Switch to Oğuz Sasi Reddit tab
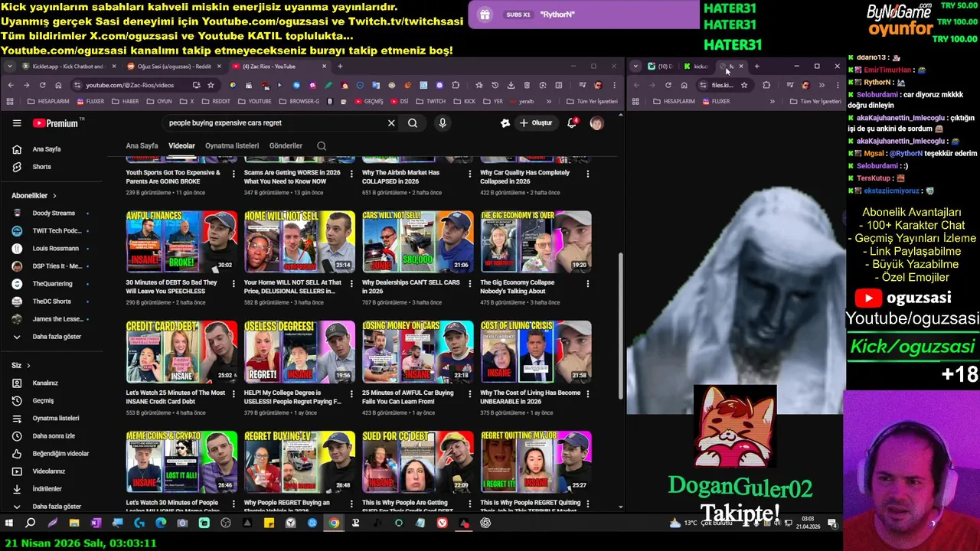Image resolution: width=980 pixels, height=551 pixels. click(173, 67)
